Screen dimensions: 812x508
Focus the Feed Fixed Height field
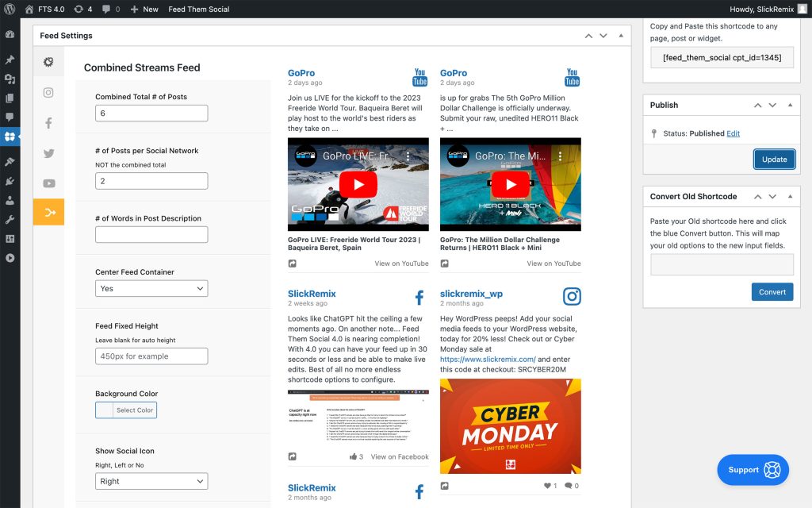151,356
